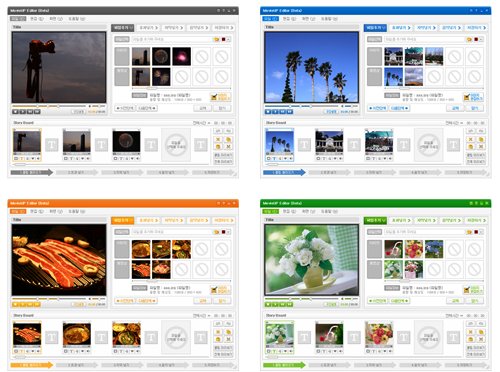Select fifth step arrow at green window bottom
The image size is (500, 372).
pos(466,365)
